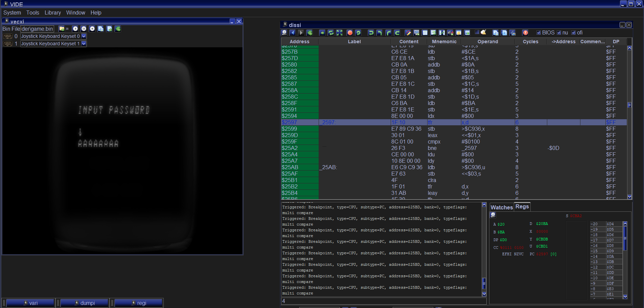This screenshot has width=644, height=308.
Task: Click the green loop-back arrow icon
Action: (397, 33)
